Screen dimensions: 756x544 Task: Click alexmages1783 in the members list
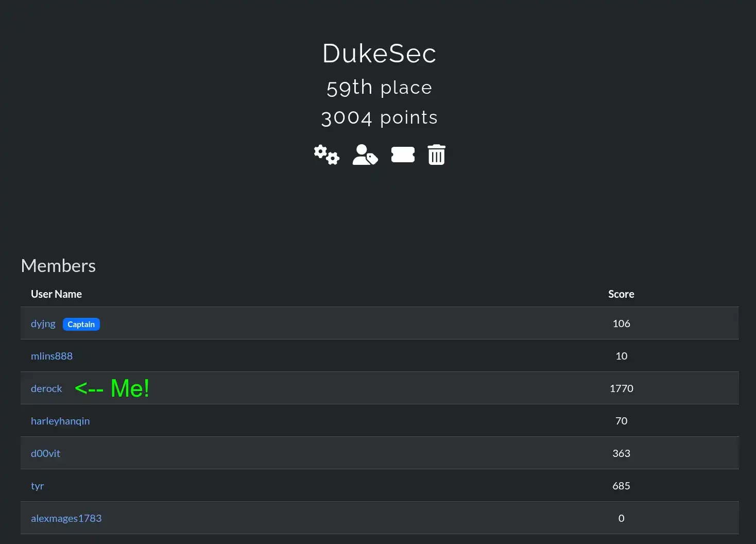pos(66,518)
